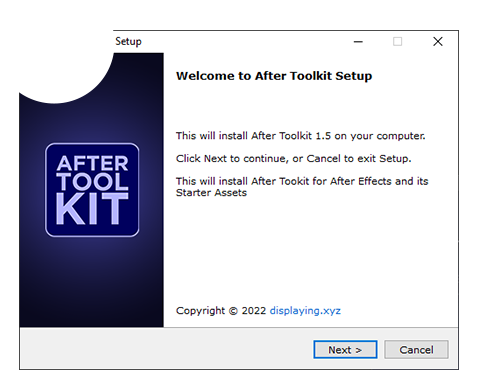Screen dimensions: 479x386
Task: Click the gray footer left of Next
Action: coord(166,349)
